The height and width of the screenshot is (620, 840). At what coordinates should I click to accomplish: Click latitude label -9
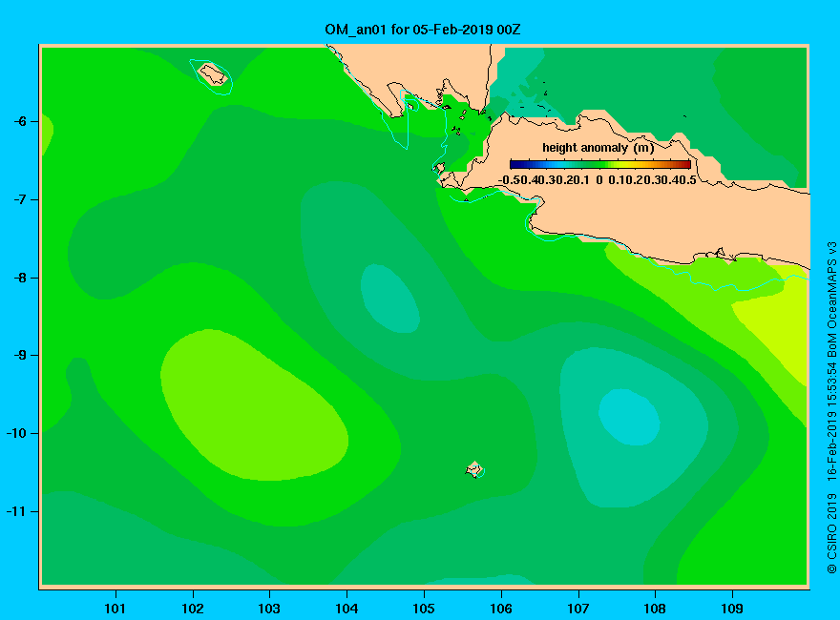point(20,356)
